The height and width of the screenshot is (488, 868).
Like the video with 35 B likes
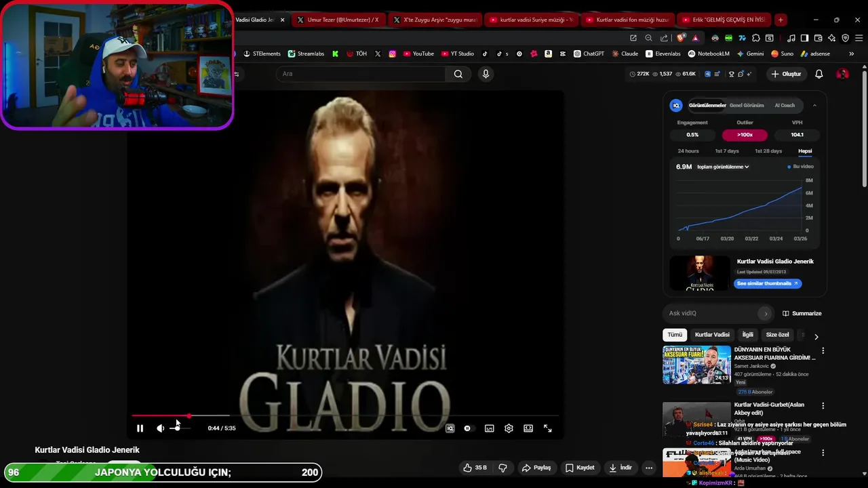point(475,468)
